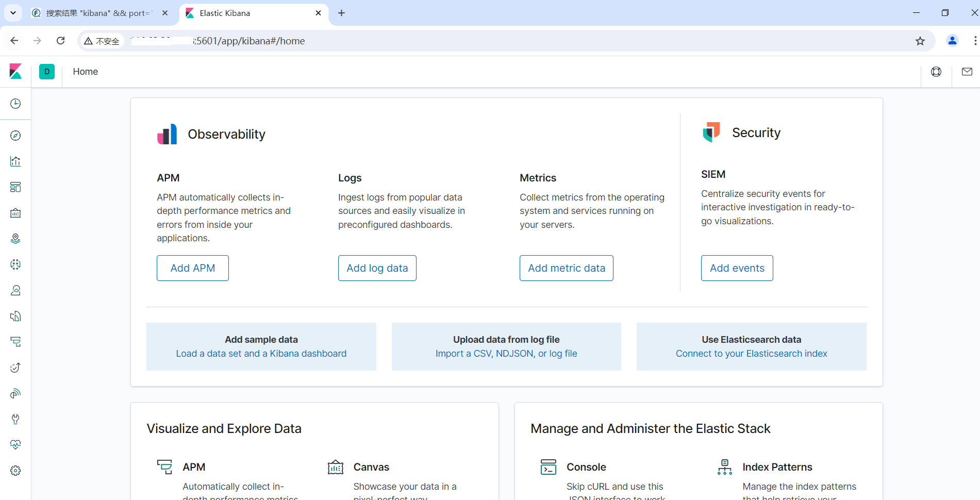Click the Index Patterns title link

pos(777,467)
